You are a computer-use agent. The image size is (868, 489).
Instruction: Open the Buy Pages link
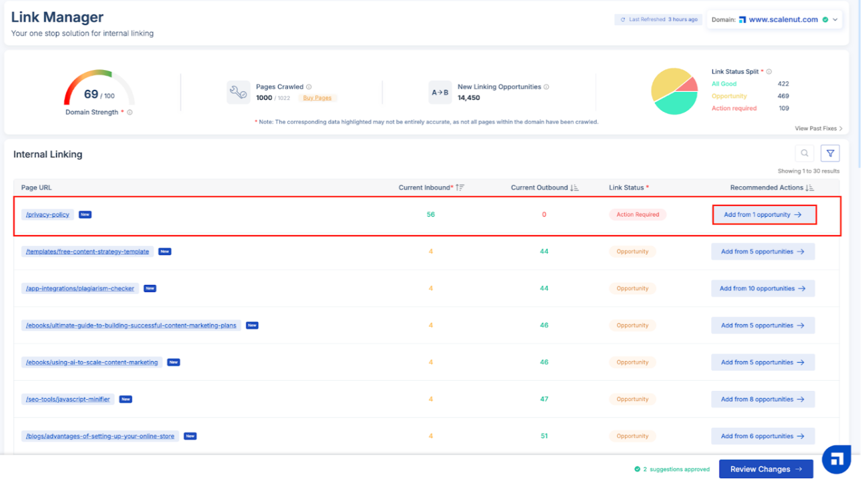click(x=317, y=98)
